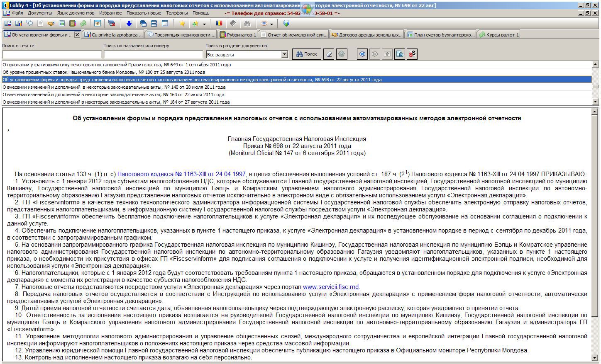Select list row '№ 649 от 1 сентября 2011'
Screen dimensions: 601x364
coord(297,65)
